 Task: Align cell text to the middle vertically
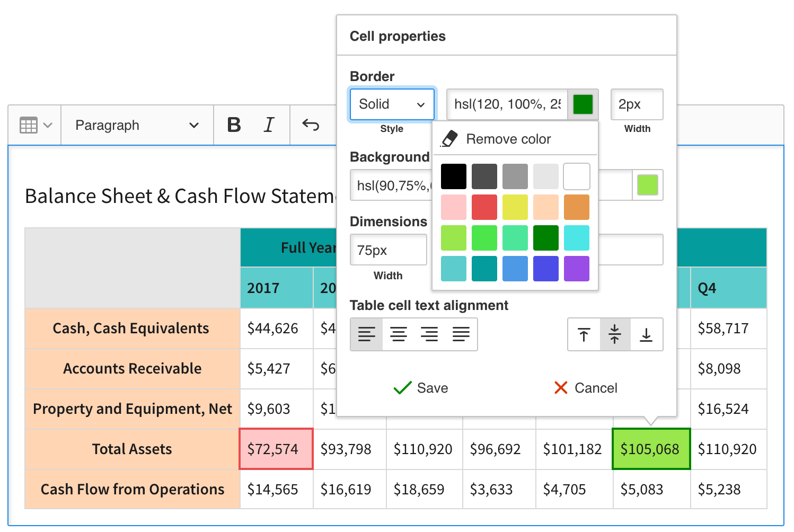(x=615, y=334)
